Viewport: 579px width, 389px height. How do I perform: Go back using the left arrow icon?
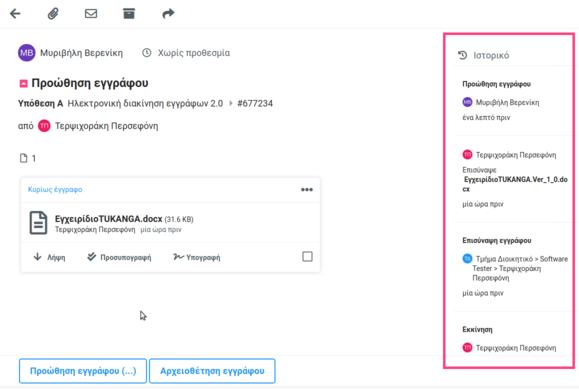point(15,14)
